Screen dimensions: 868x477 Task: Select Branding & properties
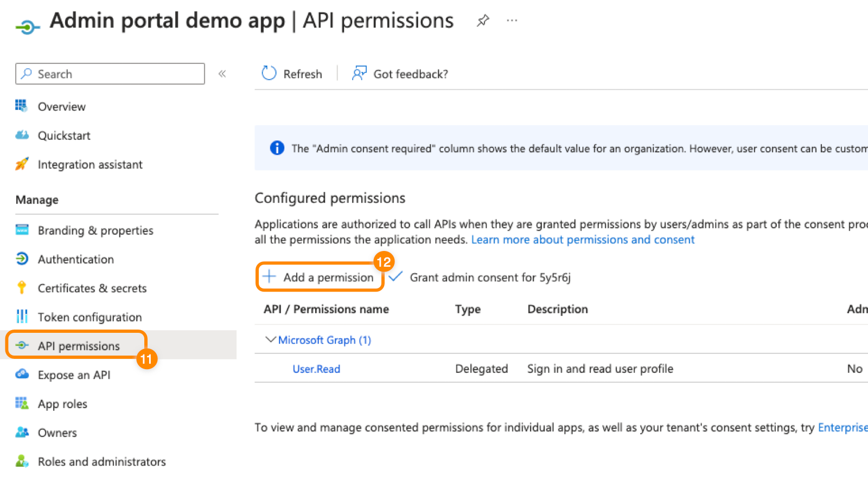(x=95, y=230)
